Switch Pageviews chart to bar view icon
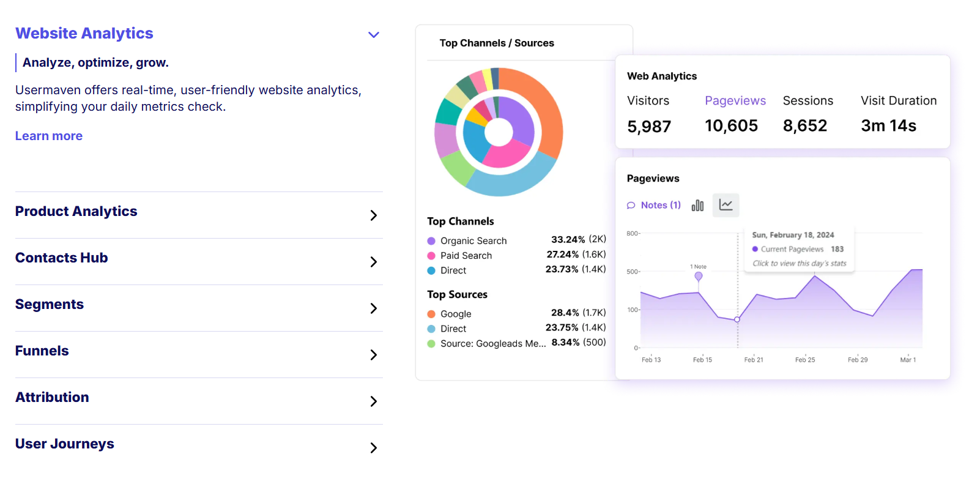 click(697, 206)
